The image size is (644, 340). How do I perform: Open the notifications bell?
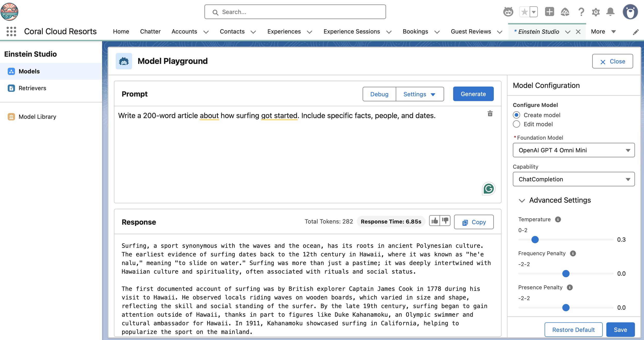coord(610,12)
